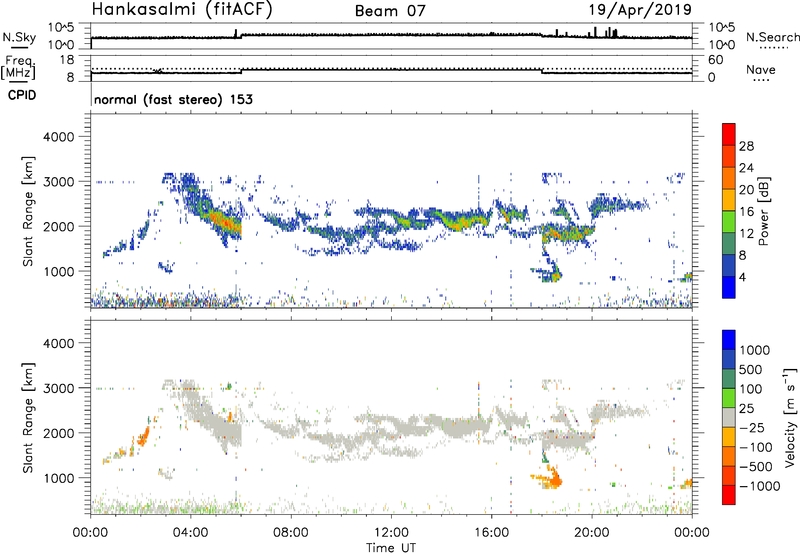Click the 'CPID' label
This screenshot has width=800, height=554.
[x=22, y=95]
